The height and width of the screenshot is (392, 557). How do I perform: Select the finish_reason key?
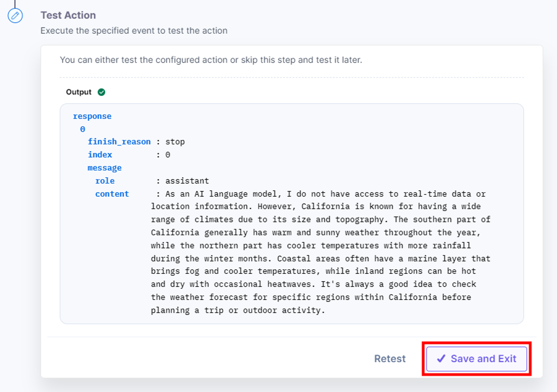point(119,142)
